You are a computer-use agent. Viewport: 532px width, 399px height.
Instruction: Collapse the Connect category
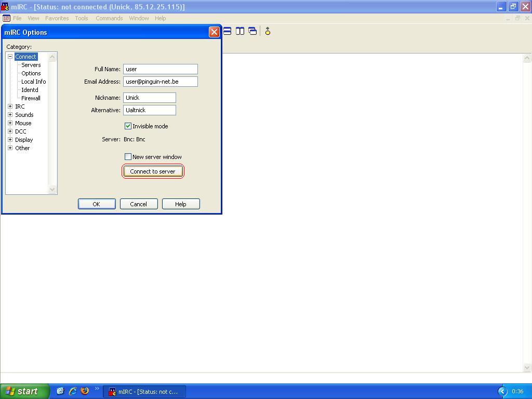(10, 57)
